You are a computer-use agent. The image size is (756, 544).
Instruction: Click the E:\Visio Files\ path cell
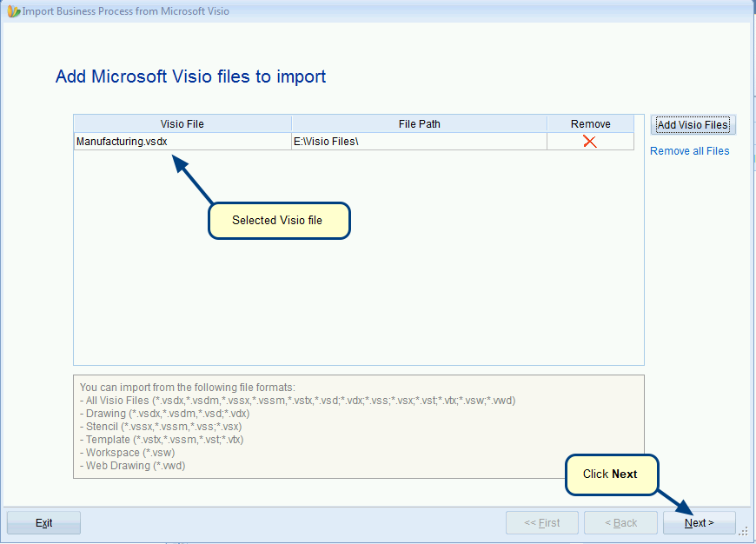[x=419, y=142]
